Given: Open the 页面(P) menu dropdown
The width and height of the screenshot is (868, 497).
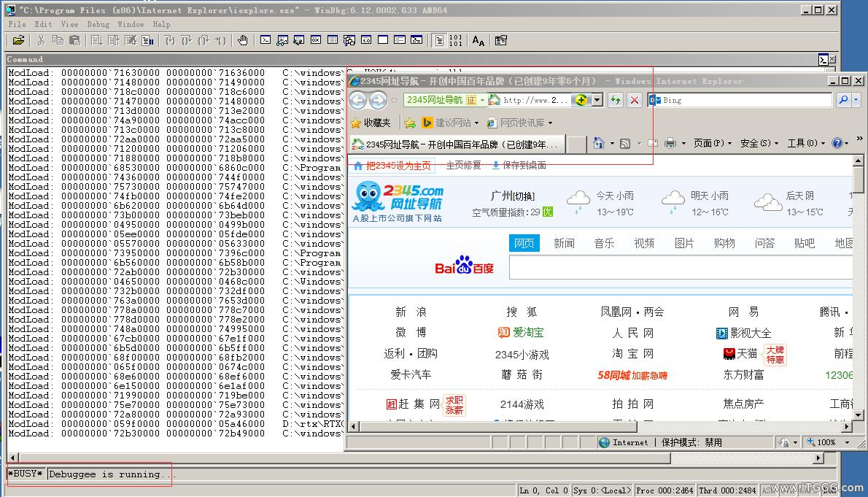Looking at the screenshot, I should (713, 143).
